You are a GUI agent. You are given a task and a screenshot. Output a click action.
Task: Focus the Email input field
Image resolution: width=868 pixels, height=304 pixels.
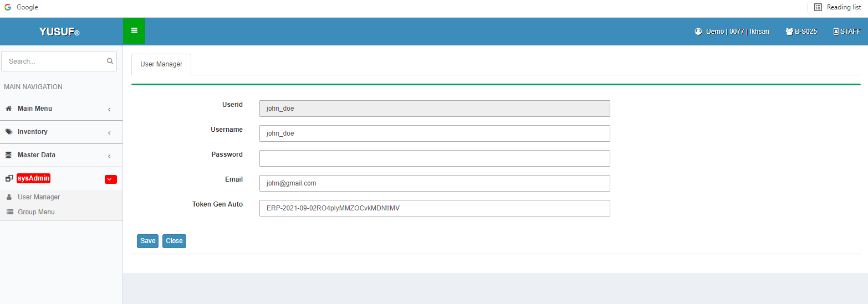point(435,183)
